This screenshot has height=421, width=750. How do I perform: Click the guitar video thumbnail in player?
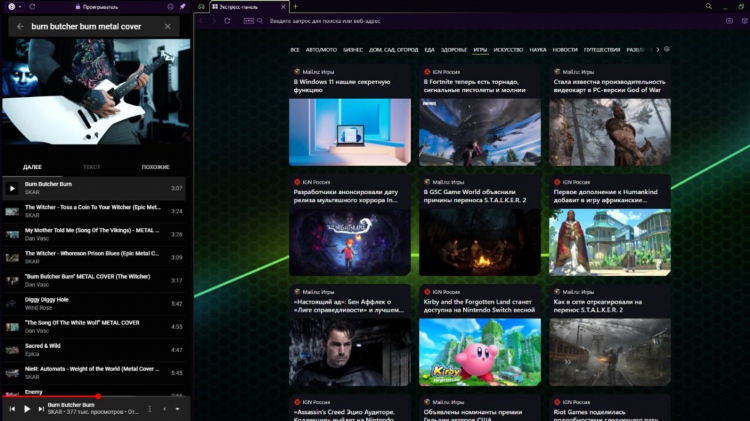pos(96,91)
